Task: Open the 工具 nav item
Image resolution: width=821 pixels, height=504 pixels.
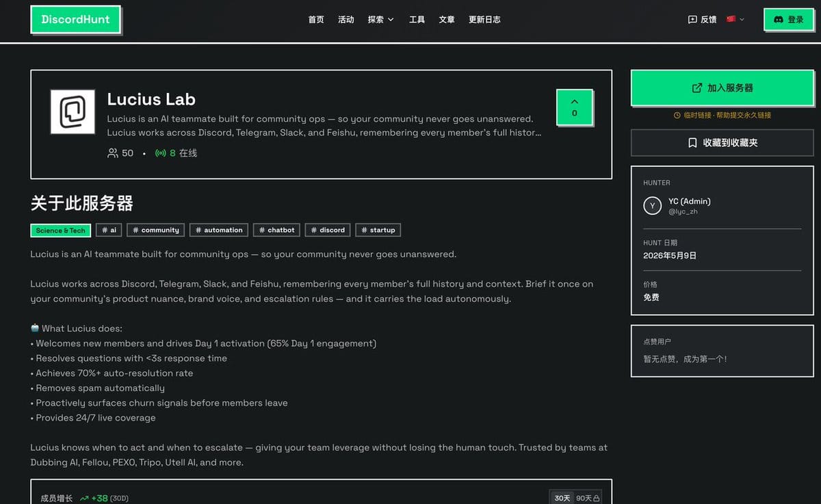Action: [x=417, y=19]
